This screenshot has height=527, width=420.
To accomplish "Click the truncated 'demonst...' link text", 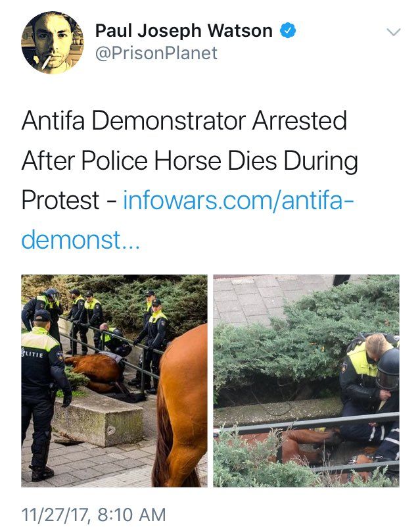I will point(81,240).
